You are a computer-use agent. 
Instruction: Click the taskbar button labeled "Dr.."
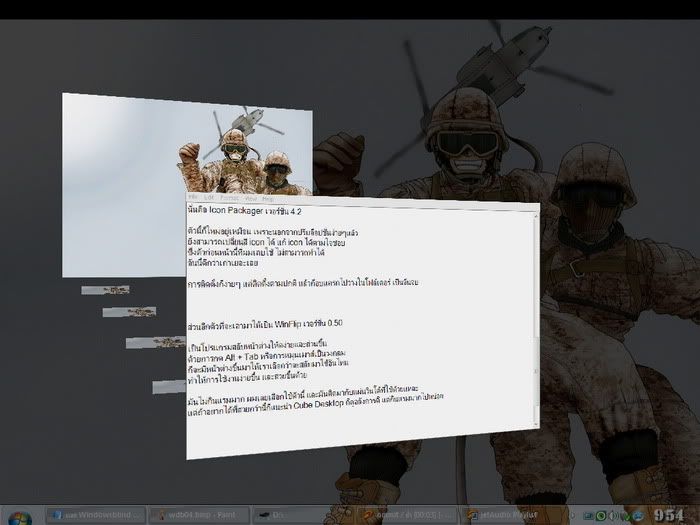[303, 515]
